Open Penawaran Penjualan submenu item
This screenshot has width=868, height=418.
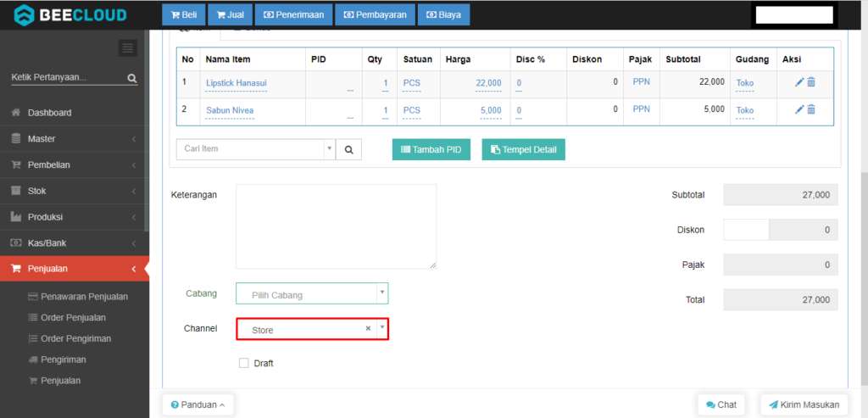[x=78, y=296]
